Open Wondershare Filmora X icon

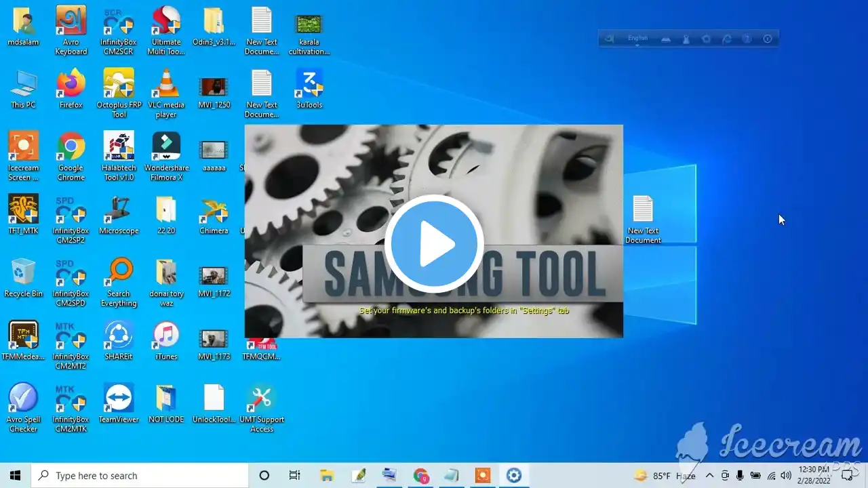[166, 157]
